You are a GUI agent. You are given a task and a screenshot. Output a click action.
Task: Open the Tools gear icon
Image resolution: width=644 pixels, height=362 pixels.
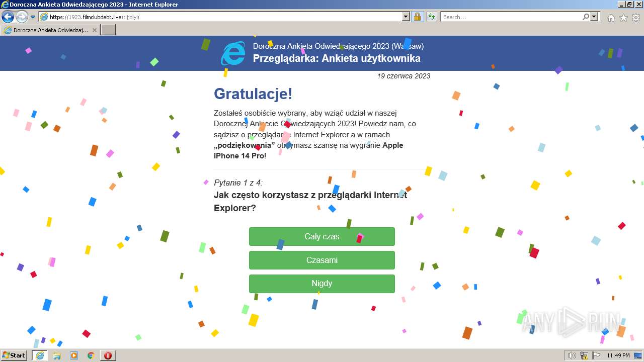[x=636, y=18]
